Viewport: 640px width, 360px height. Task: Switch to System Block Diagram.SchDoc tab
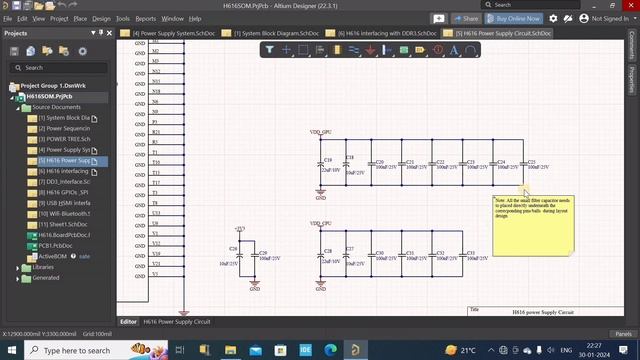(x=271, y=33)
